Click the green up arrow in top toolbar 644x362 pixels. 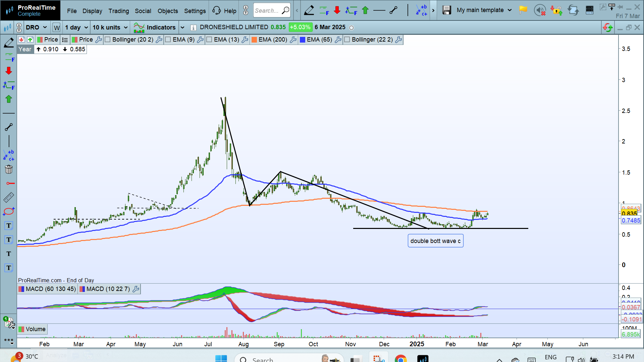365,10
